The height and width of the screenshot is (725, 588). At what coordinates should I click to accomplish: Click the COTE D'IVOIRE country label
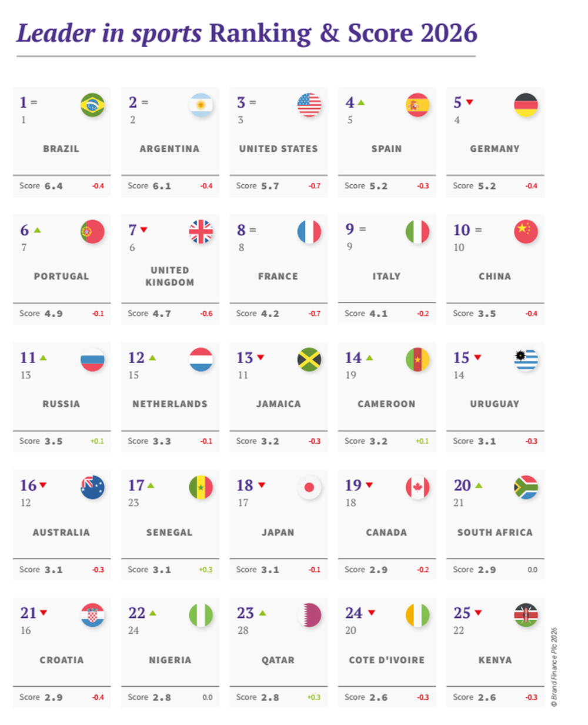coord(386,660)
